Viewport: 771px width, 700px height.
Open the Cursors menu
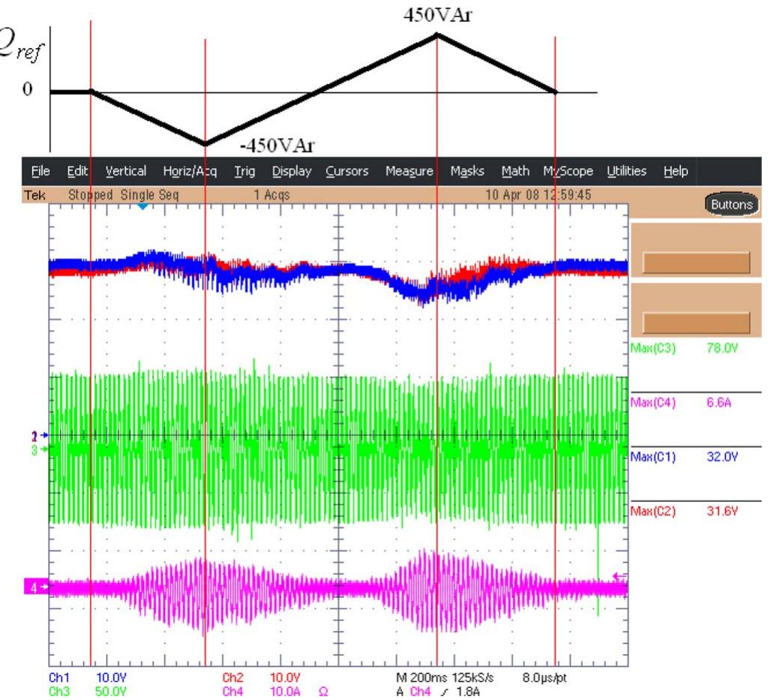(x=346, y=172)
